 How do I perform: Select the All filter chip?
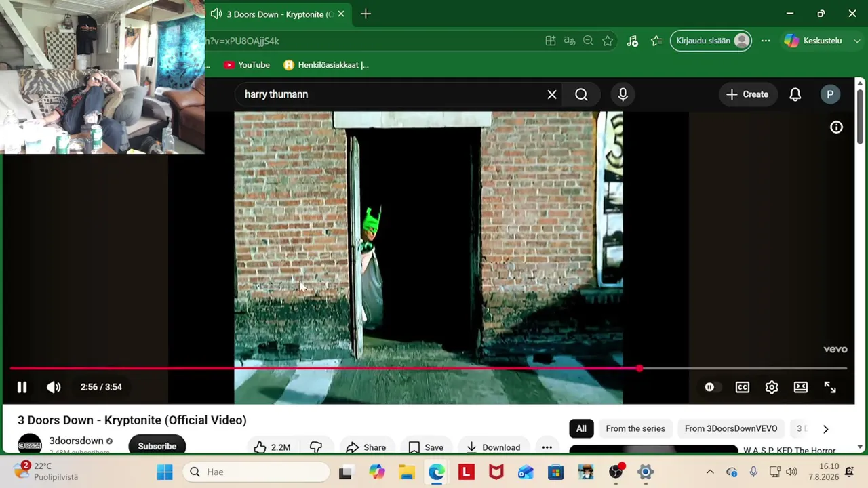(x=581, y=428)
